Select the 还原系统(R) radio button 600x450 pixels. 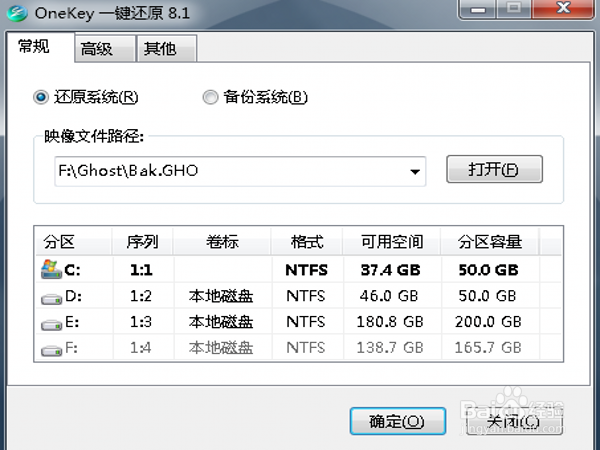pyautogui.click(x=41, y=97)
